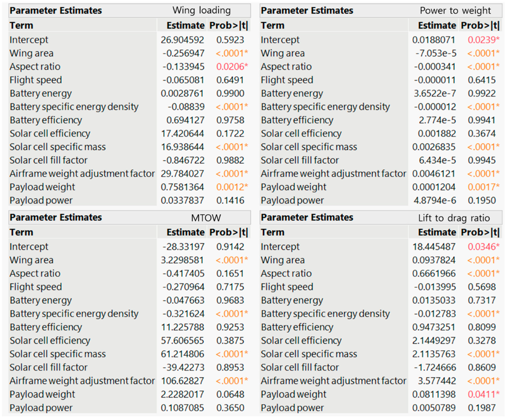Click Estimate column header in Wing loading table
The height and width of the screenshot is (420, 507).
click(185, 25)
